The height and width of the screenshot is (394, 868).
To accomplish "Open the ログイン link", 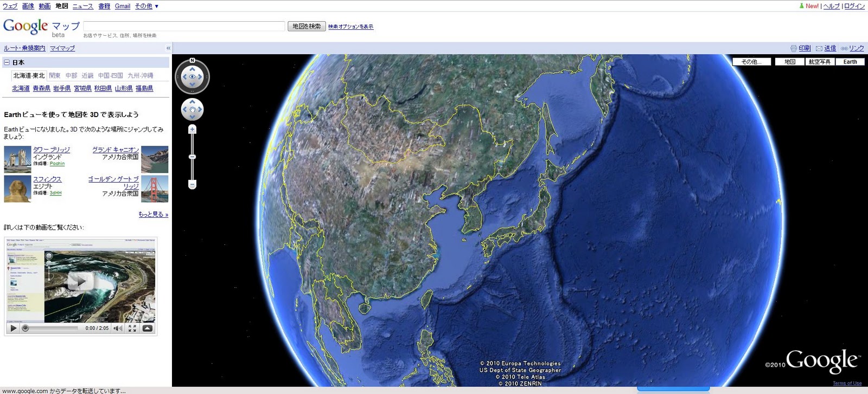I will pos(854,6).
